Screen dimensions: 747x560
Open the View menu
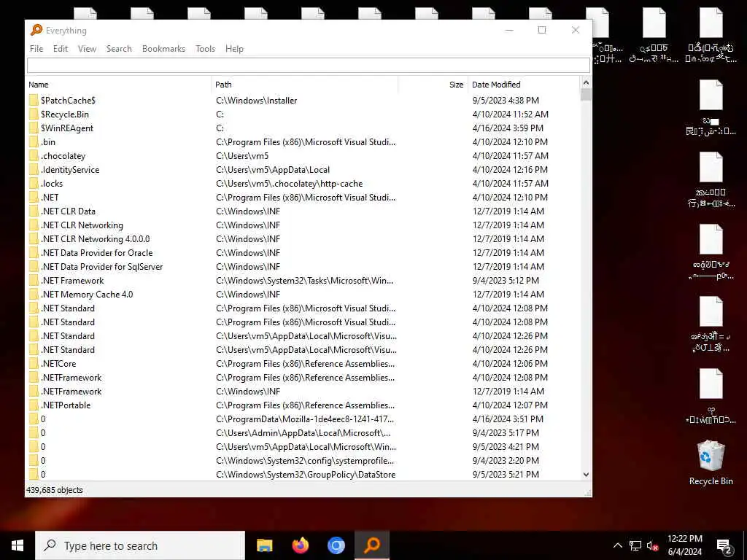87,49
